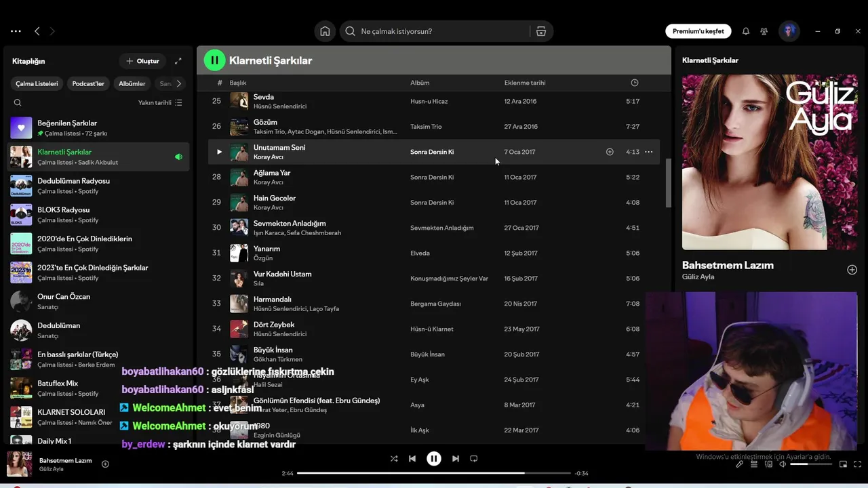Skip to previous track
This screenshot has height=488, width=868.
click(412, 459)
